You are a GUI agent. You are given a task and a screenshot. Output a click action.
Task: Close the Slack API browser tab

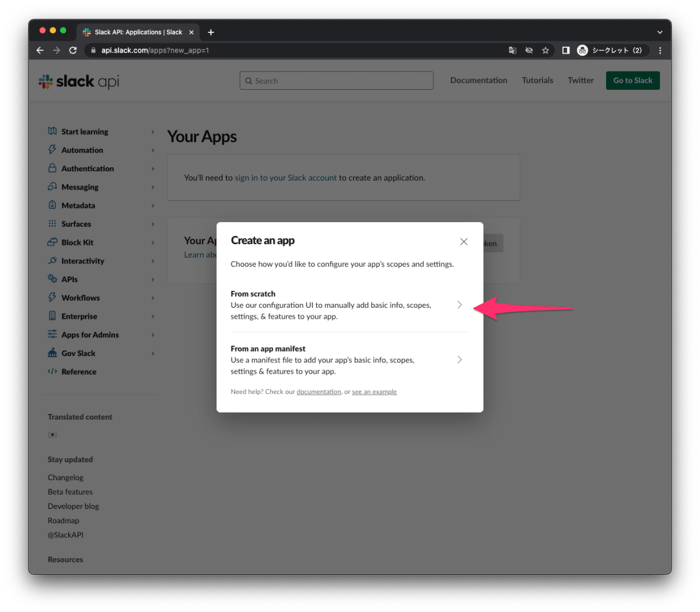coord(191,32)
